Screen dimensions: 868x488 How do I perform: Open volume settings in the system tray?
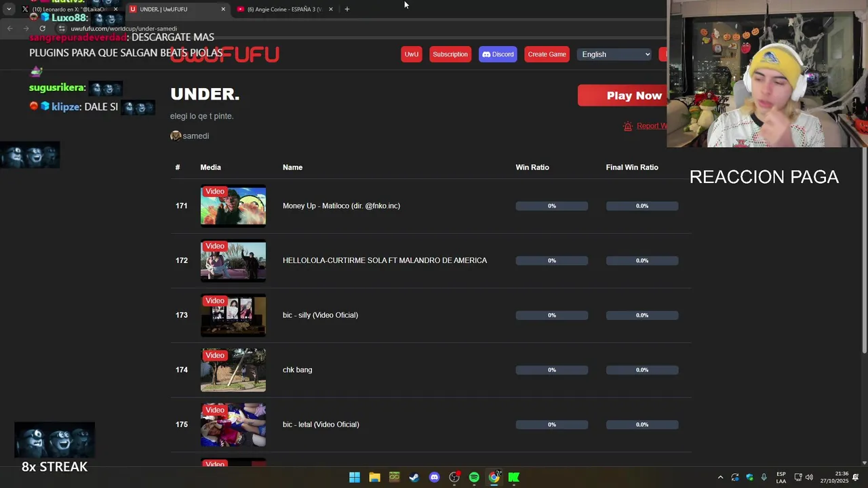[809, 477]
